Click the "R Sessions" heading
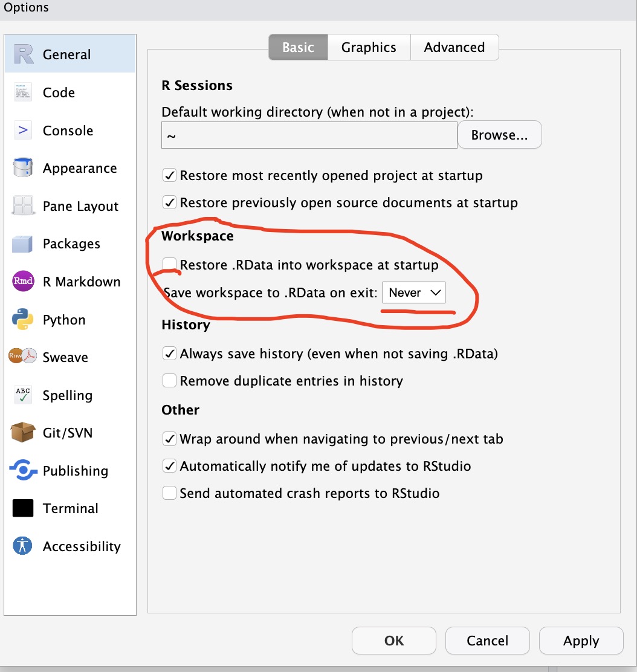Image resolution: width=637 pixels, height=672 pixels. 197,86
